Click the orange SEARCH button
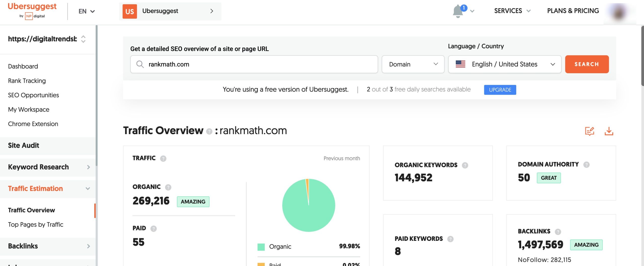 point(587,64)
